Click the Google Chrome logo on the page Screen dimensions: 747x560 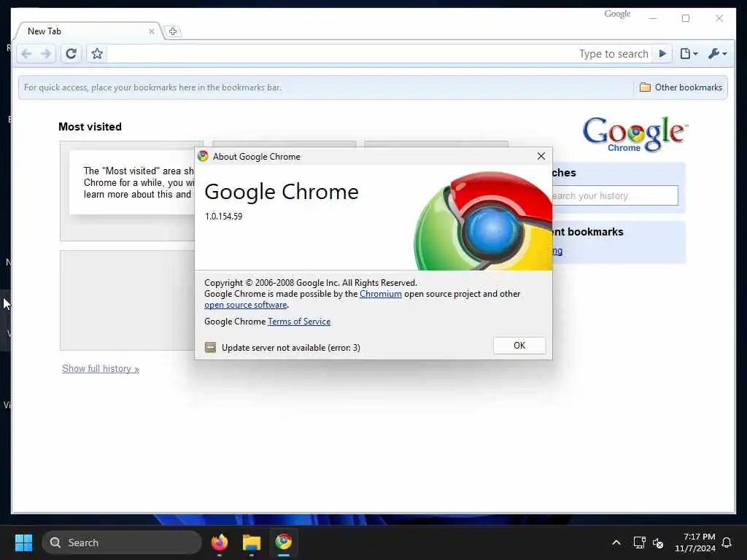(635, 134)
